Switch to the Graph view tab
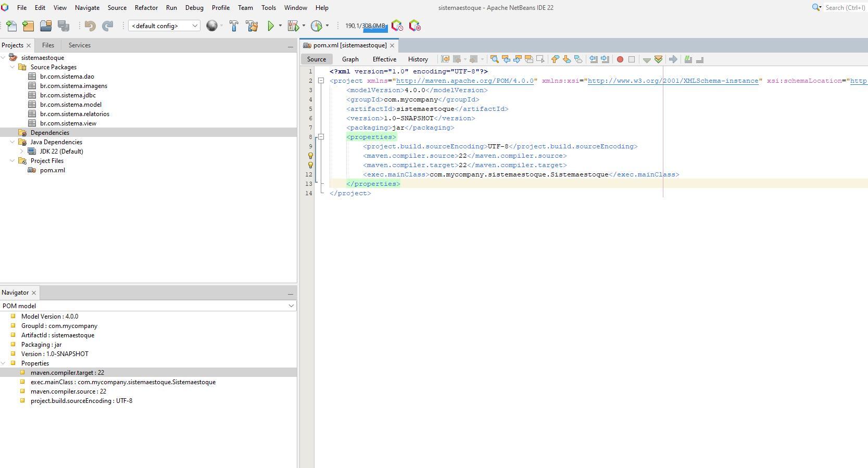 coord(350,59)
